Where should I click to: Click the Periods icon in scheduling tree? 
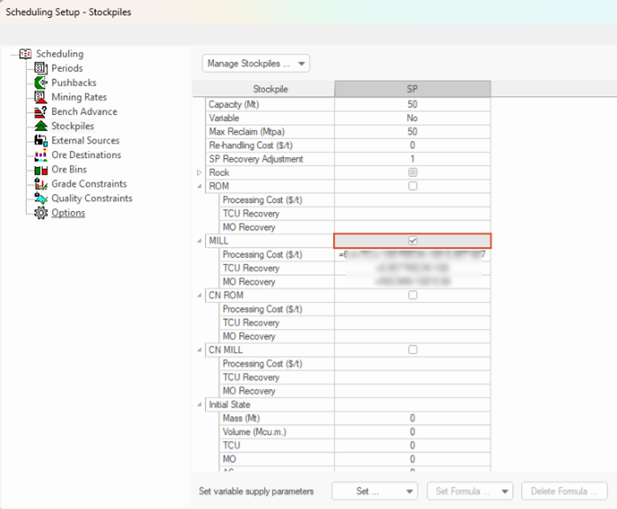coord(41,68)
